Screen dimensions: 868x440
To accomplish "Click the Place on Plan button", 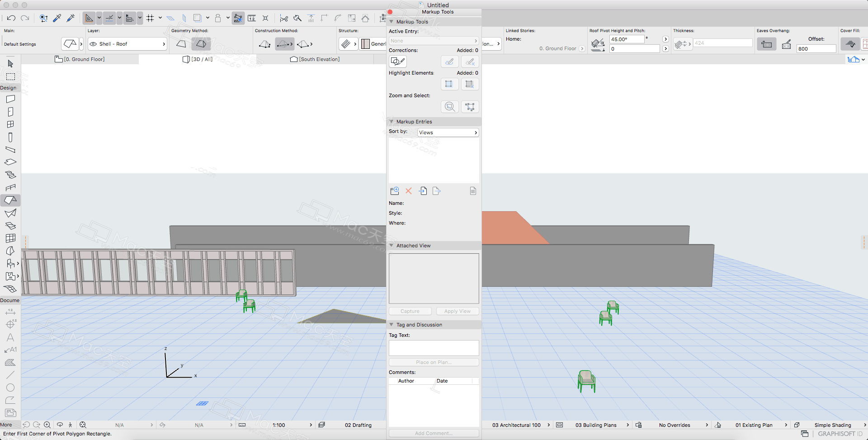I will click(x=434, y=362).
